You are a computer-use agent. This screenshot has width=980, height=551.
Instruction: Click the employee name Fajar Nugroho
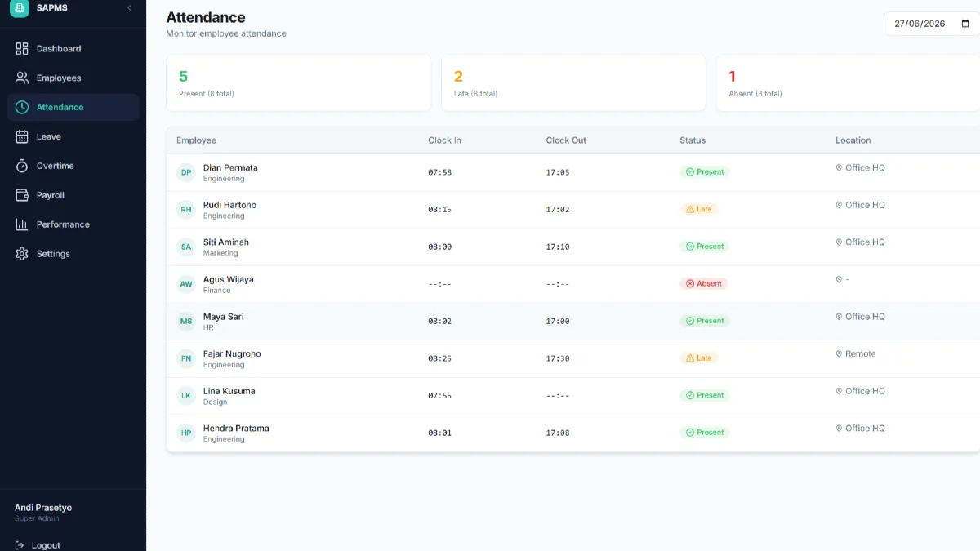tap(232, 354)
